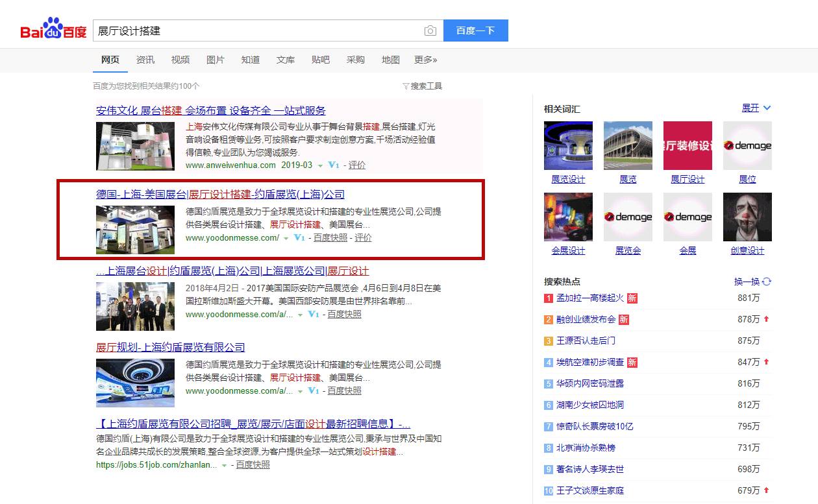Open hot topic 王源否认走后门

tap(586, 341)
